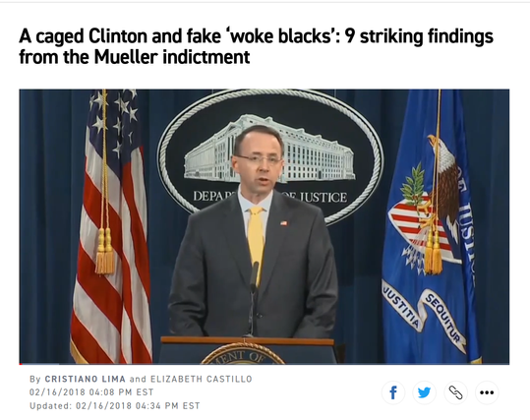Click the article headline about Mueller indictment
530x420 pixels.
[x=256, y=46]
